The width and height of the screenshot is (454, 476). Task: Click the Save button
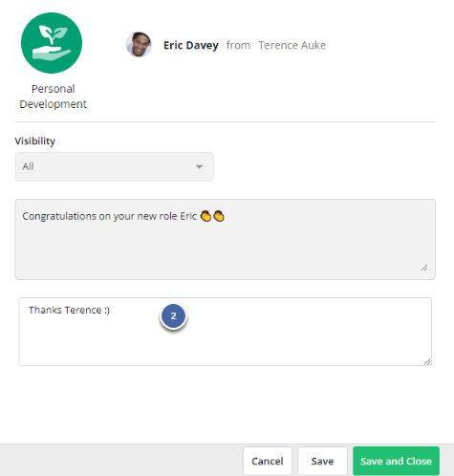[x=322, y=461]
